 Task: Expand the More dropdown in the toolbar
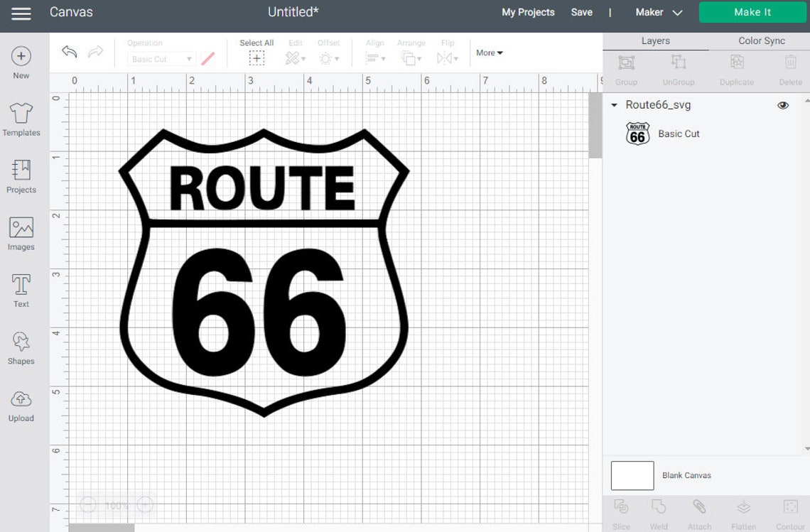pos(489,53)
